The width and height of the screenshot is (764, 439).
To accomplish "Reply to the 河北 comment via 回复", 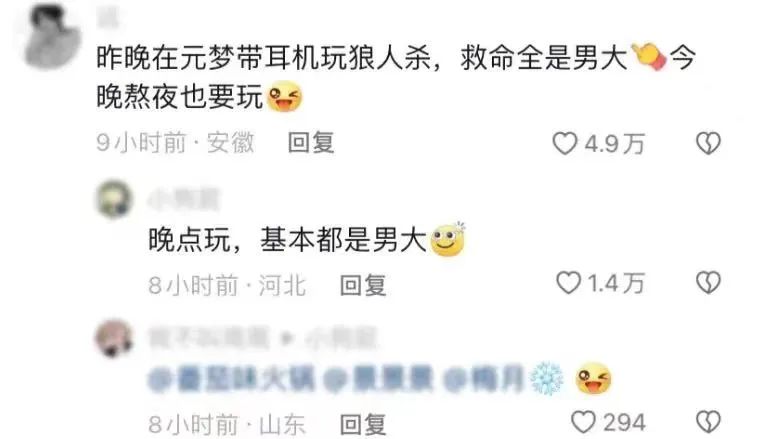I will coord(363,285).
